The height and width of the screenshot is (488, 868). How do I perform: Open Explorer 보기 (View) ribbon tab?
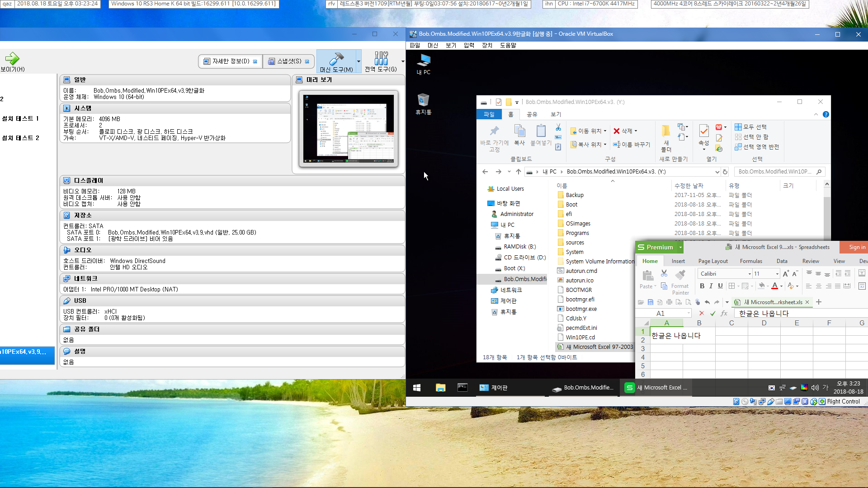[556, 114]
